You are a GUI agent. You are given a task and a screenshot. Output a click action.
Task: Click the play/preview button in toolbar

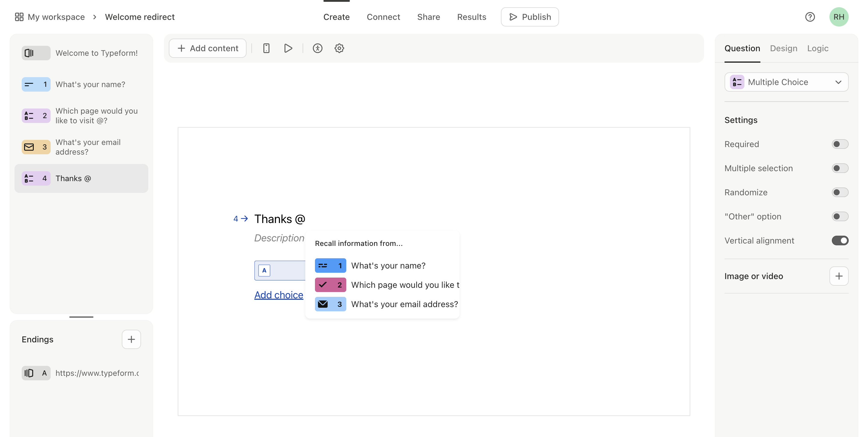(288, 48)
